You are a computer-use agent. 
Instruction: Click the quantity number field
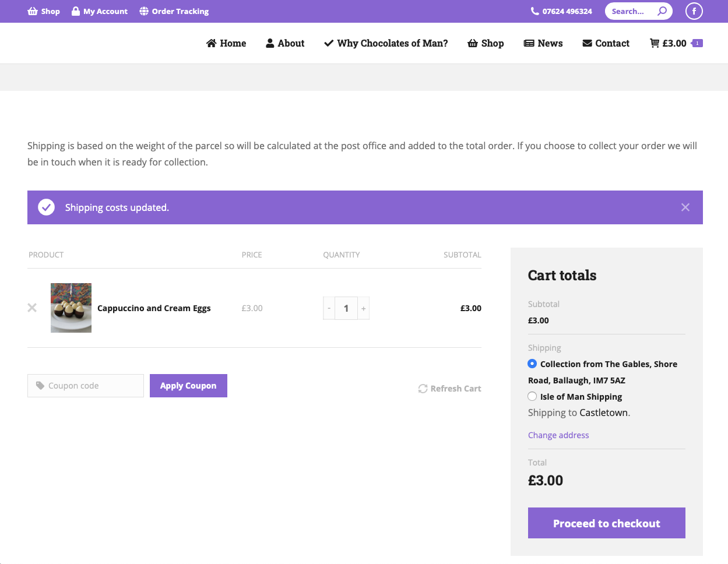[x=346, y=308]
